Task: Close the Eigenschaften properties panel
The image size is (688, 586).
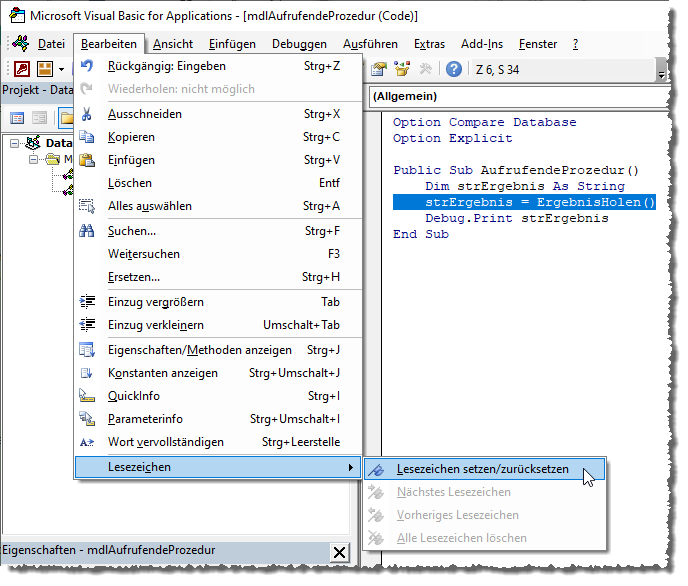Action: (x=339, y=552)
